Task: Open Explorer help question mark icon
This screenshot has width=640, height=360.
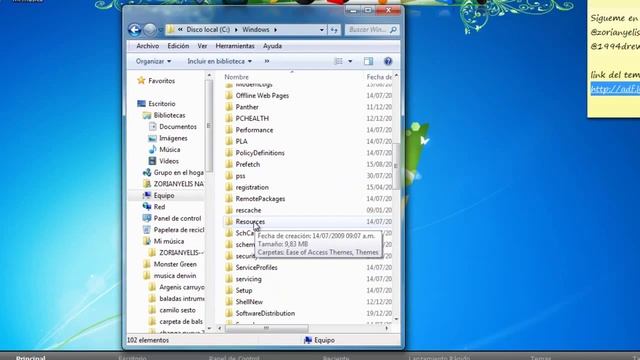Action: [x=388, y=61]
